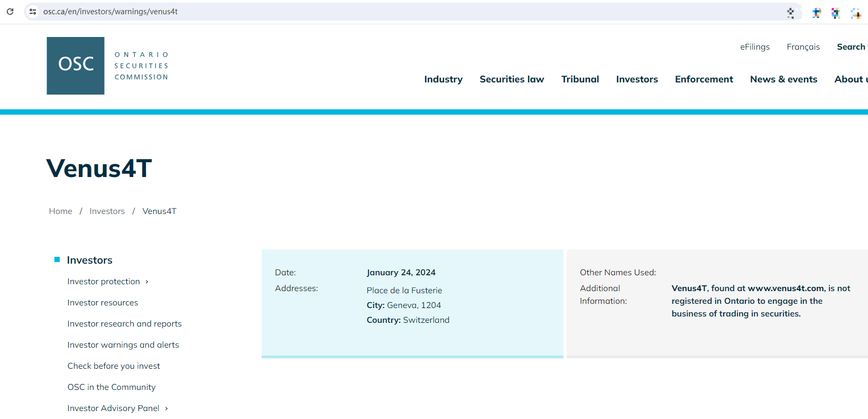Bookmark this page with the star icon
The image size is (868, 419).
pos(790,13)
